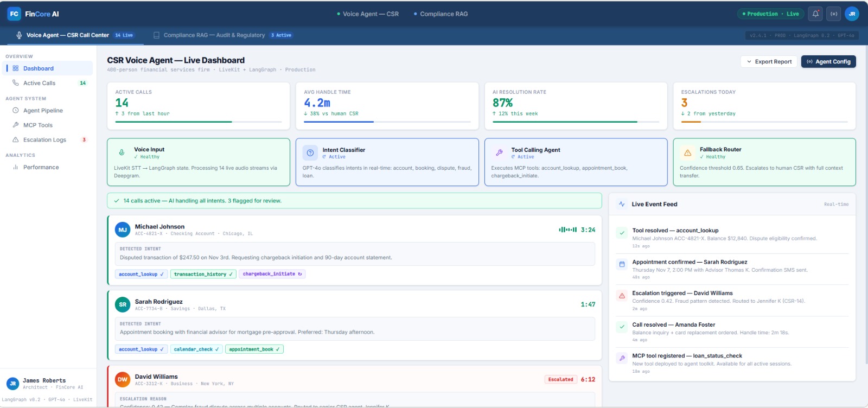Open the notifications bell
Screen dimensions: 868x408
click(x=815, y=14)
